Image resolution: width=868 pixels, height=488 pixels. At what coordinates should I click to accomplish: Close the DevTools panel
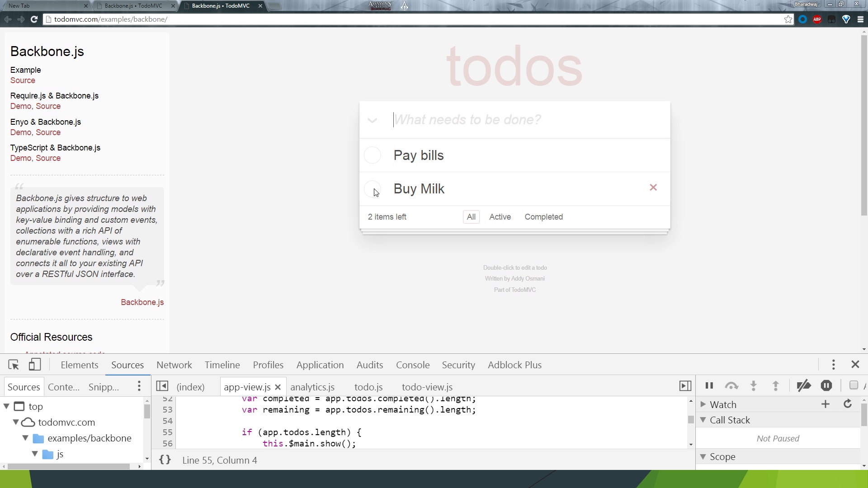click(855, 364)
